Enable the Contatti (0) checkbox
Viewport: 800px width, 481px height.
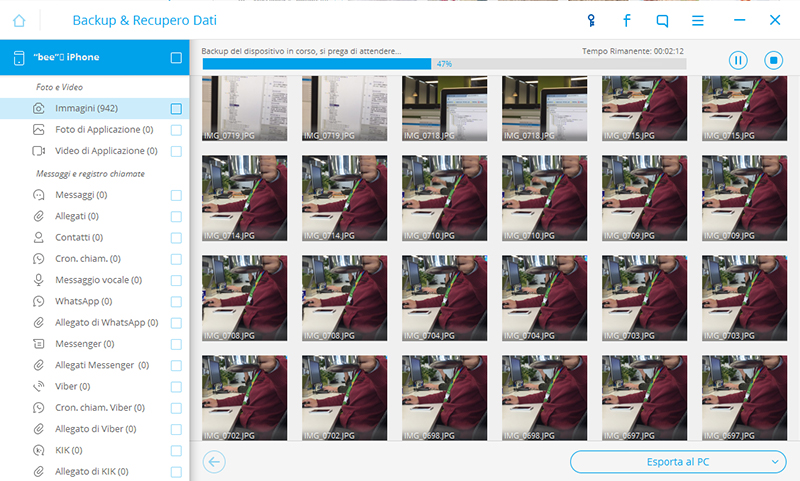pyautogui.click(x=176, y=238)
